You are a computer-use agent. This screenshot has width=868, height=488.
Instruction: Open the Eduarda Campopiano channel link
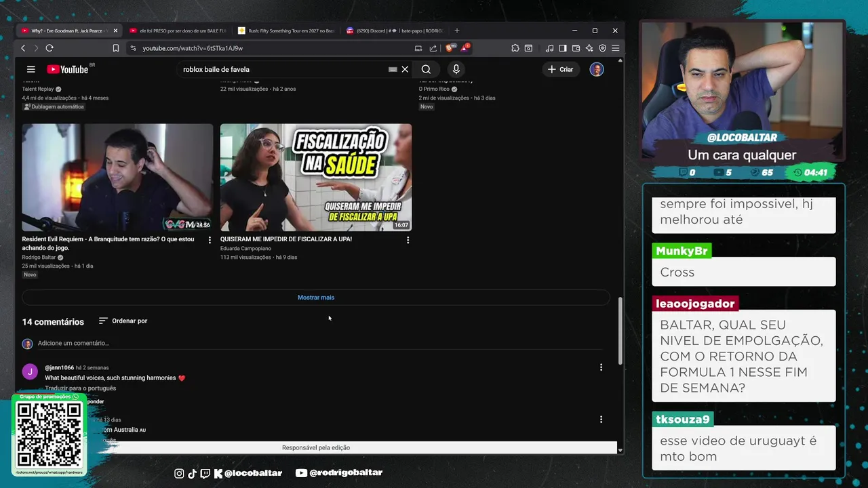click(245, 249)
